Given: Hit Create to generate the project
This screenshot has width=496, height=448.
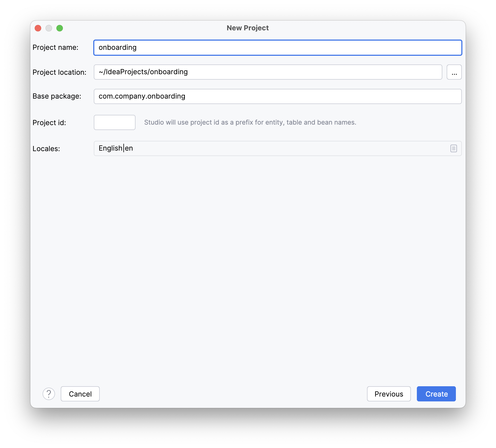Looking at the screenshot, I should tap(436, 394).
